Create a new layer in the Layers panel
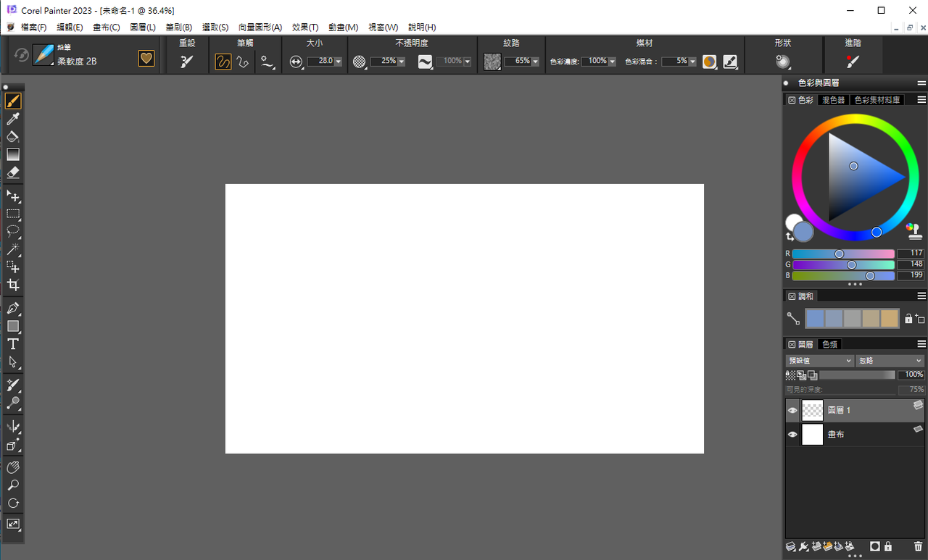The height and width of the screenshot is (560, 928). 816,546
